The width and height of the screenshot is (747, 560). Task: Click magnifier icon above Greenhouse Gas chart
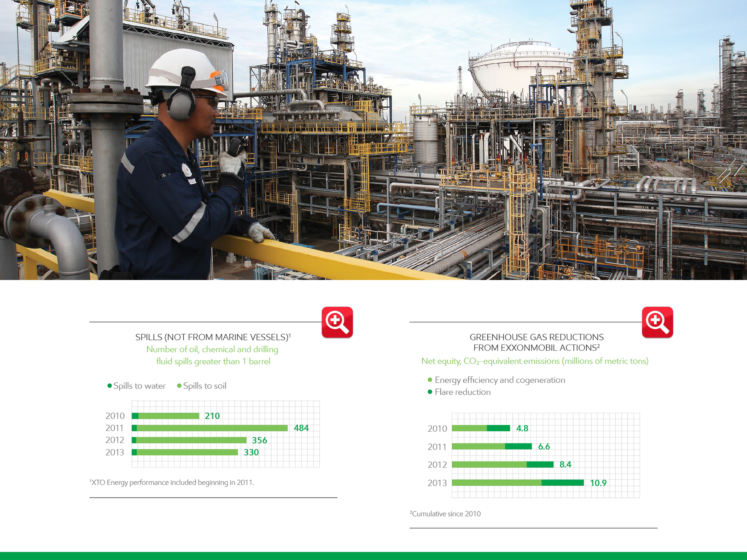(657, 322)
